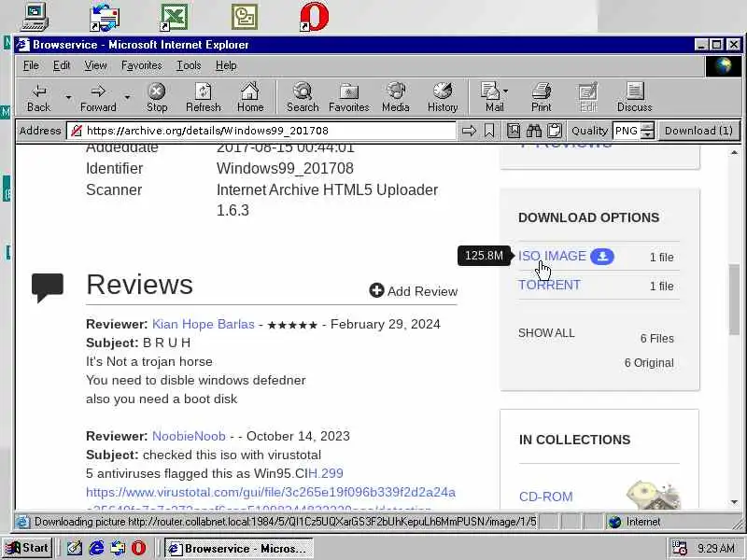Click the Back toolbar button
747x560 pixels.
click(x=38, y=98)
